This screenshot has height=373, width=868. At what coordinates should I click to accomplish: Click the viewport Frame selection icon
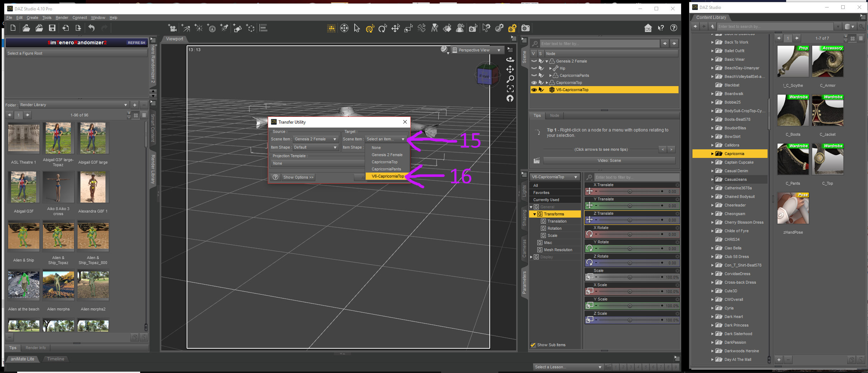tap(510, 89)
